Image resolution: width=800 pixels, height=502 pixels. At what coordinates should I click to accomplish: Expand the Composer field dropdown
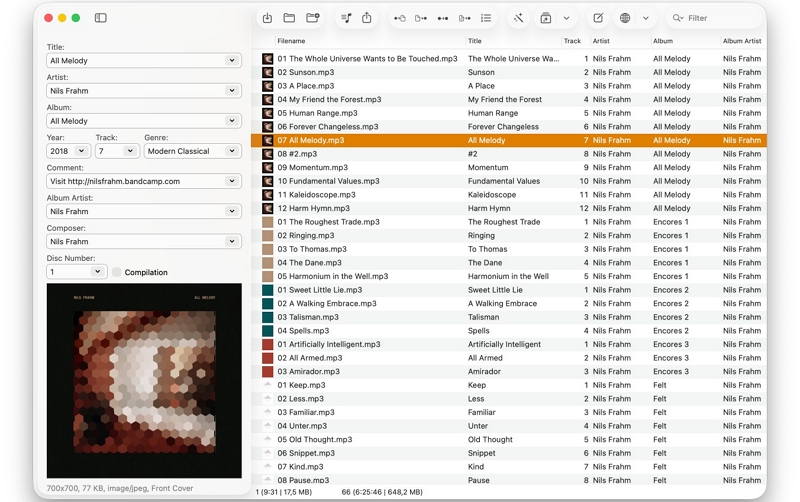(232, 241)
